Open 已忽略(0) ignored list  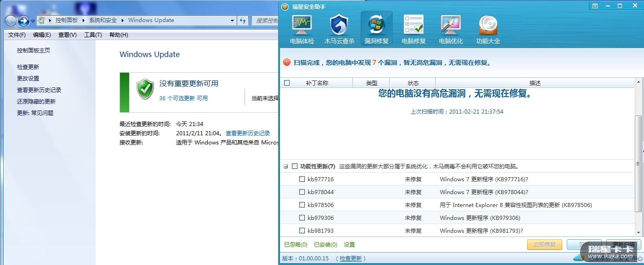pos(296,245)
